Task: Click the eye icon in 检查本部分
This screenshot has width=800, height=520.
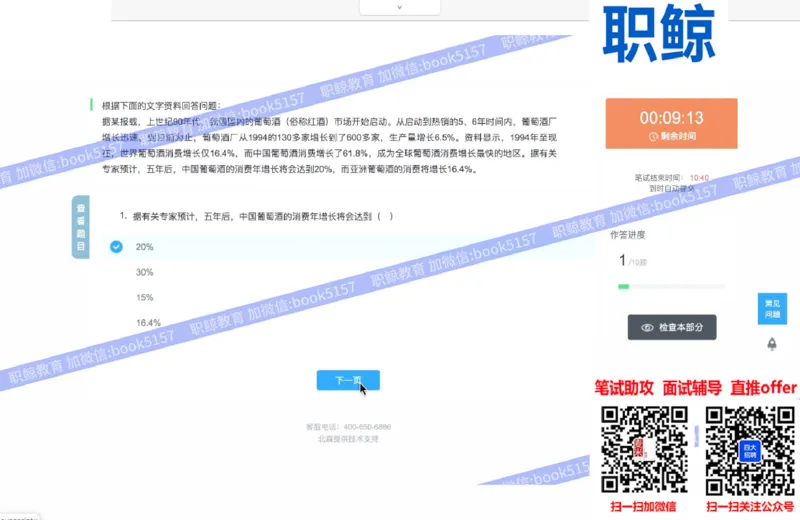Action: tap(647, 328)
